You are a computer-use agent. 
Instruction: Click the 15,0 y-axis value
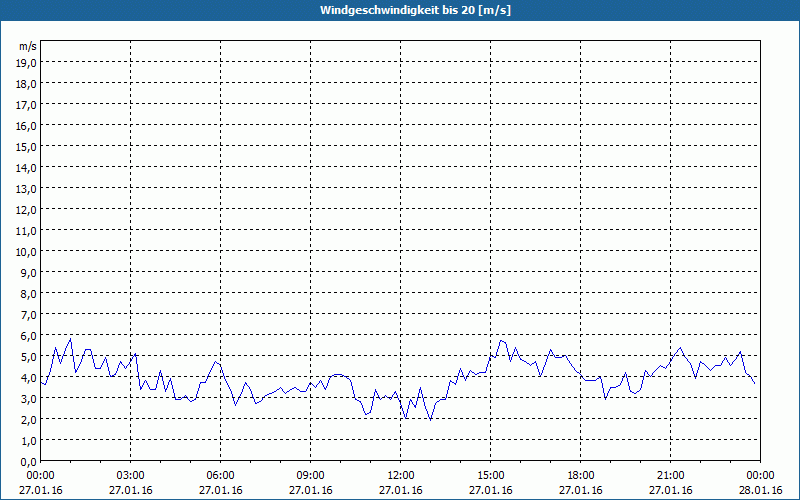click(26, 146)
